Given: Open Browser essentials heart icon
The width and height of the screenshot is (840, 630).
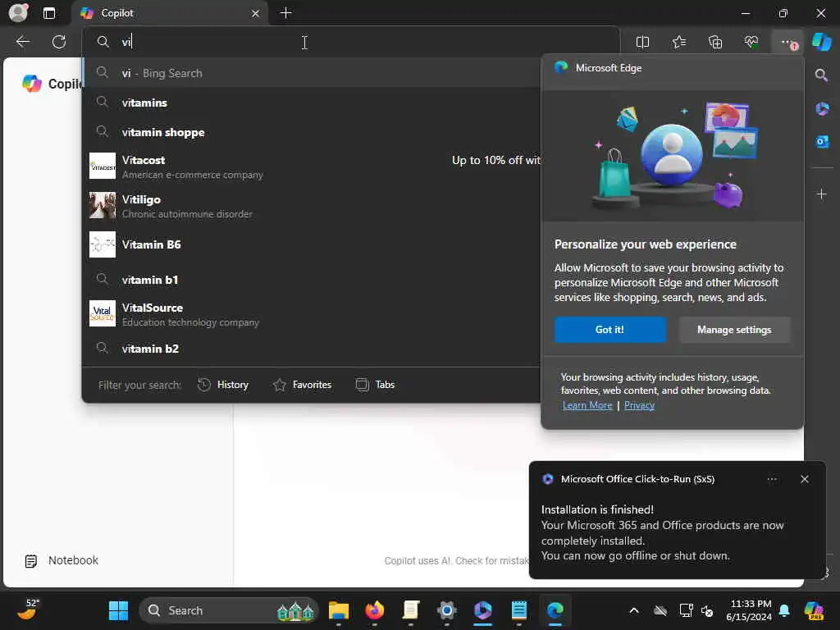Looking at the screenshot, I should pos(751,42).
